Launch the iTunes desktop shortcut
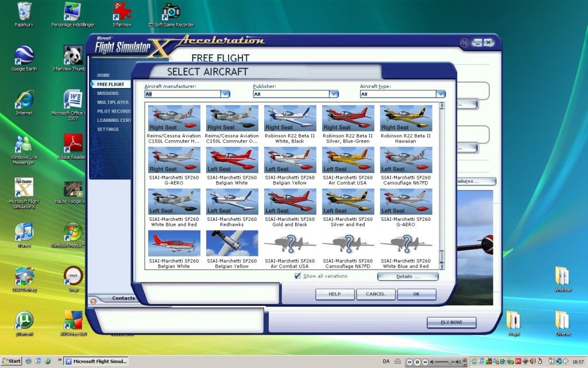This screenshot has height=368, width=588. [24, 233]
